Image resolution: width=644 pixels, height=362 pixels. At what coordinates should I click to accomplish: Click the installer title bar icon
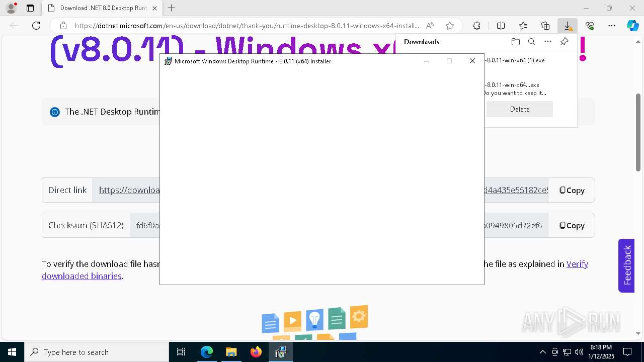click(169, 61)
